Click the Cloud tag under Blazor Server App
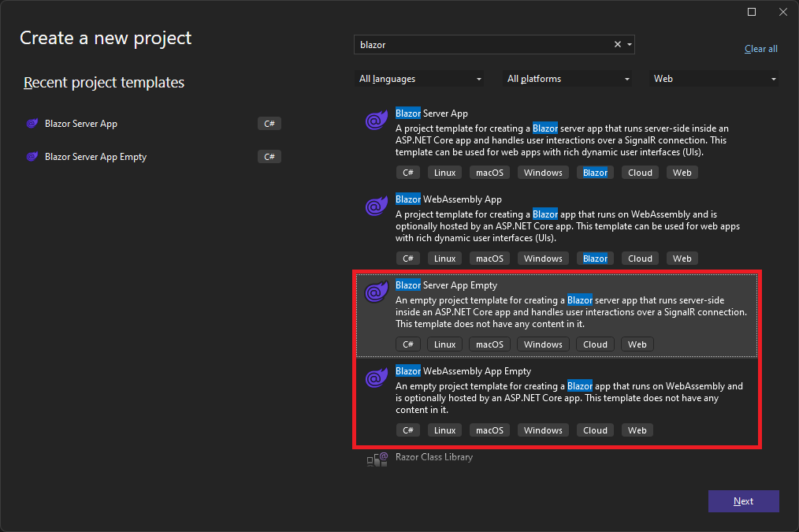The image size is (799, 532). pyautogui.click(x=640, y=173)
